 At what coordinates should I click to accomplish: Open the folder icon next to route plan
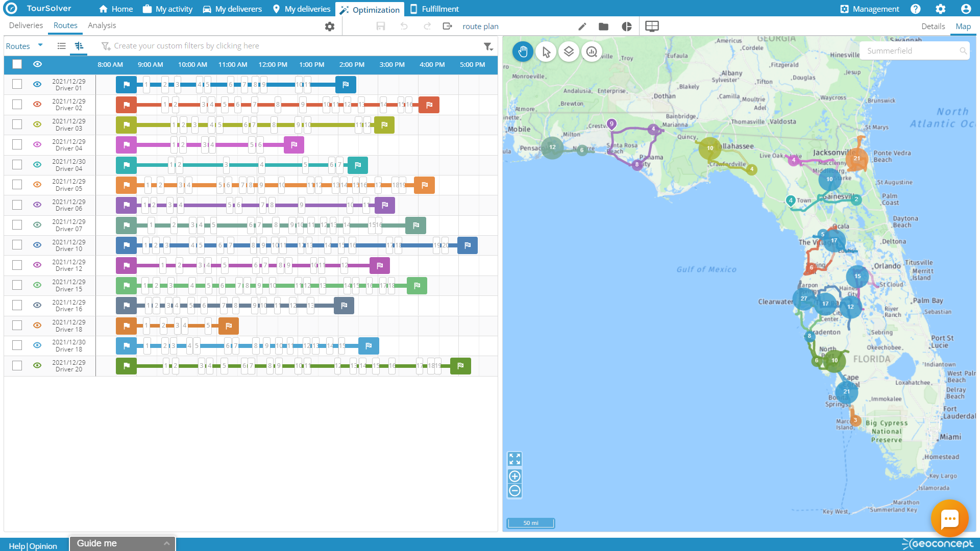coord(603,26)
